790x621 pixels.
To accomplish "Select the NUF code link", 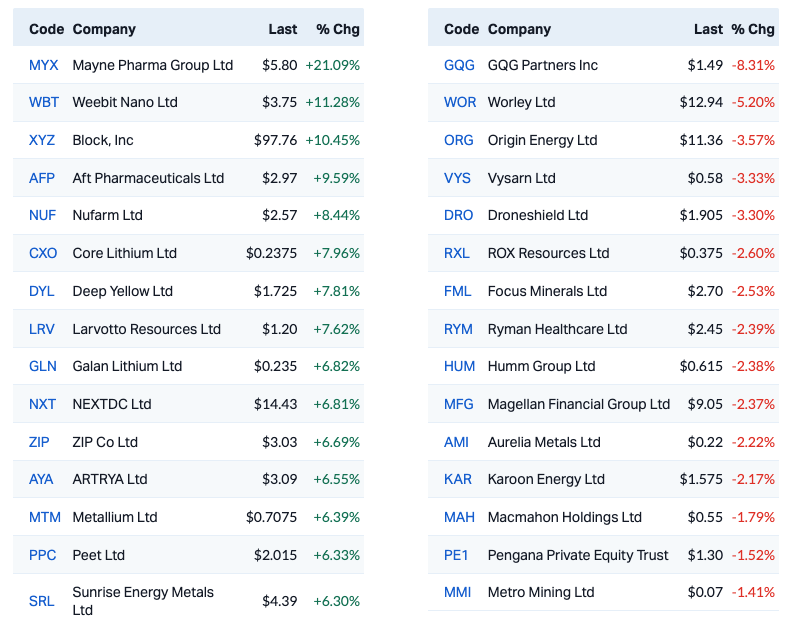I will click(42, 215).
